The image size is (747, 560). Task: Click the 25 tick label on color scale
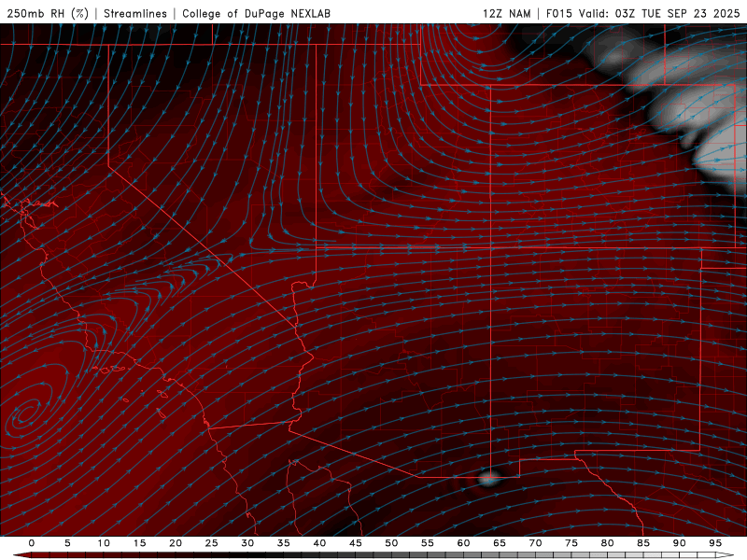click(212, 543)
